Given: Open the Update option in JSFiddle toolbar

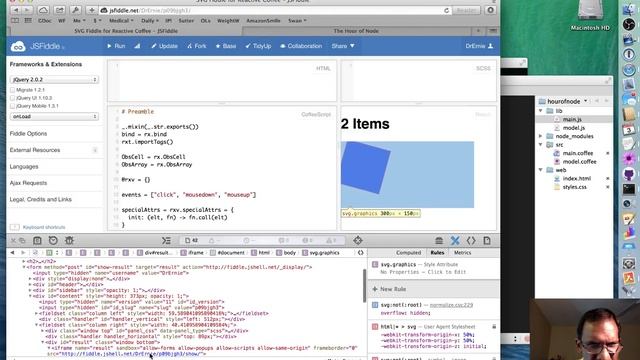Looking at the screenshot, I should (164, 46).
